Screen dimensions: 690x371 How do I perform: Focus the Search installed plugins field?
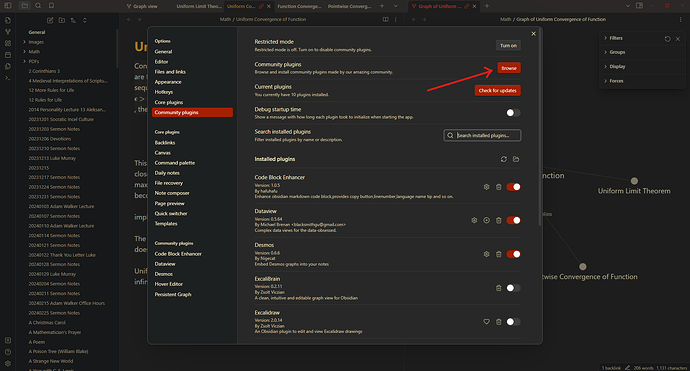pyautogui.click(x=482, y=136)
